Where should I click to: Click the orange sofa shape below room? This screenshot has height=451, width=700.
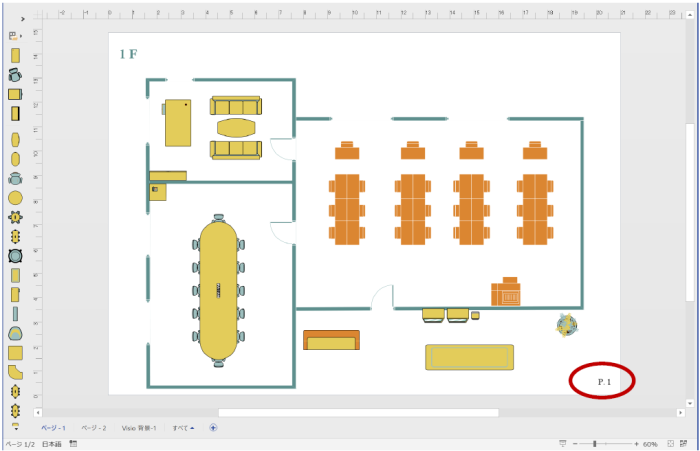(331, 340)
